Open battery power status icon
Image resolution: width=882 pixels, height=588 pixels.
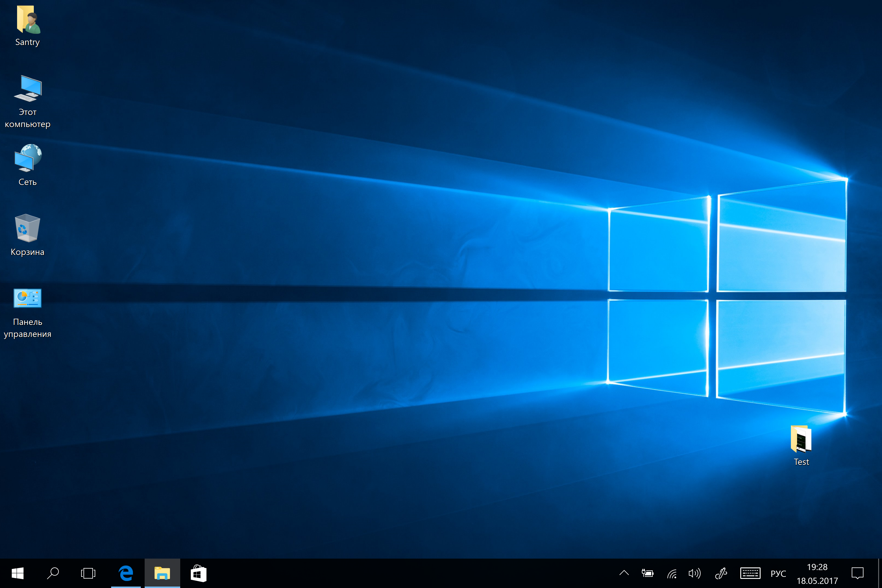(x=648, y=573)
